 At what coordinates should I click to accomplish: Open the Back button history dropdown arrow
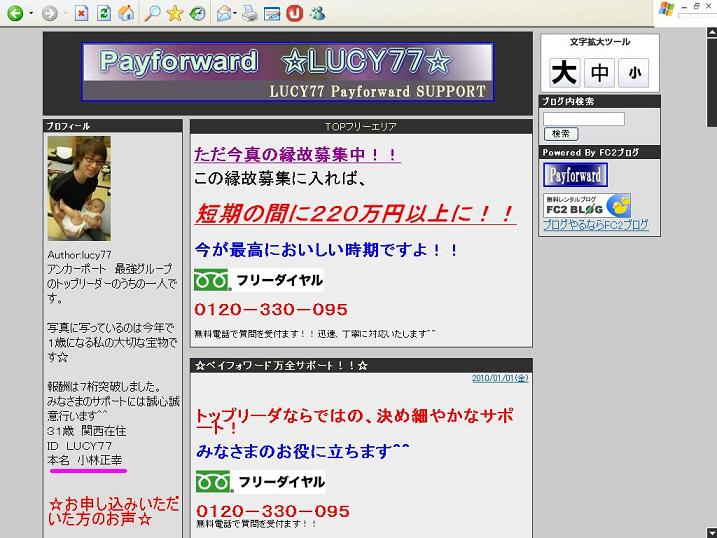(31, 13)
